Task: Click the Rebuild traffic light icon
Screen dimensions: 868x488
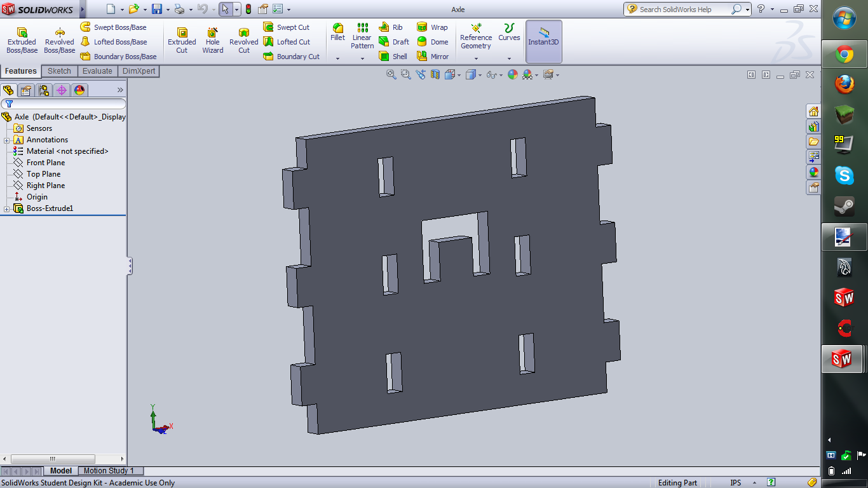Action: point(248,9)
